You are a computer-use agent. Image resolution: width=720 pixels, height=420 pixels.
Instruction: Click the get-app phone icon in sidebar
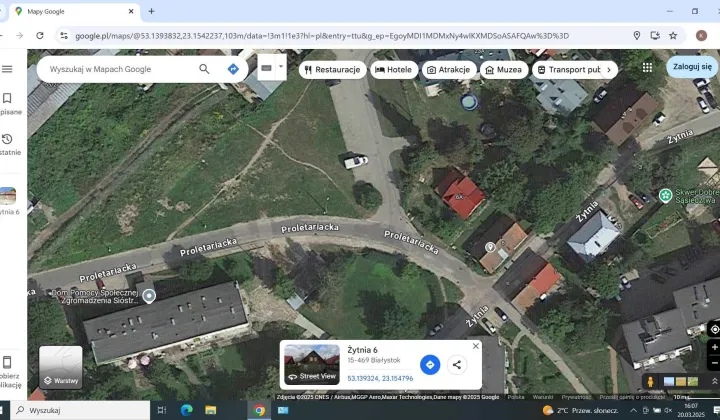(x=7, y=363)
